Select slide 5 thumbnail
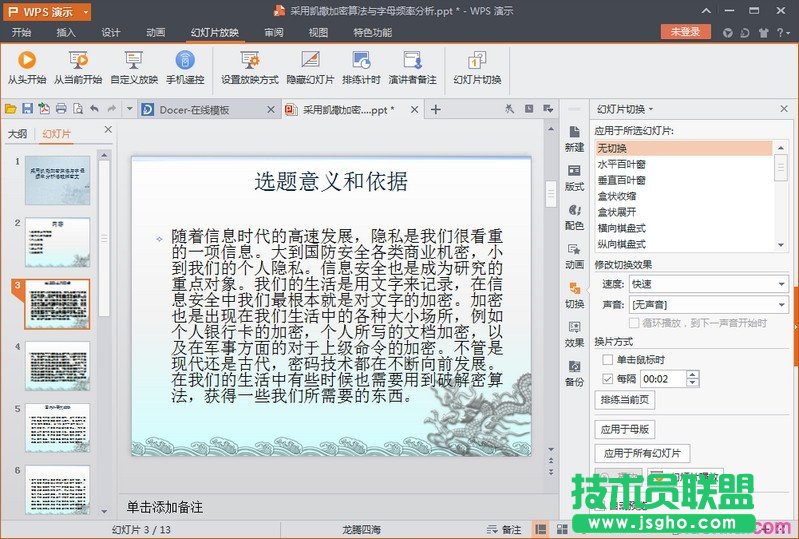 (x=58, y=427)
